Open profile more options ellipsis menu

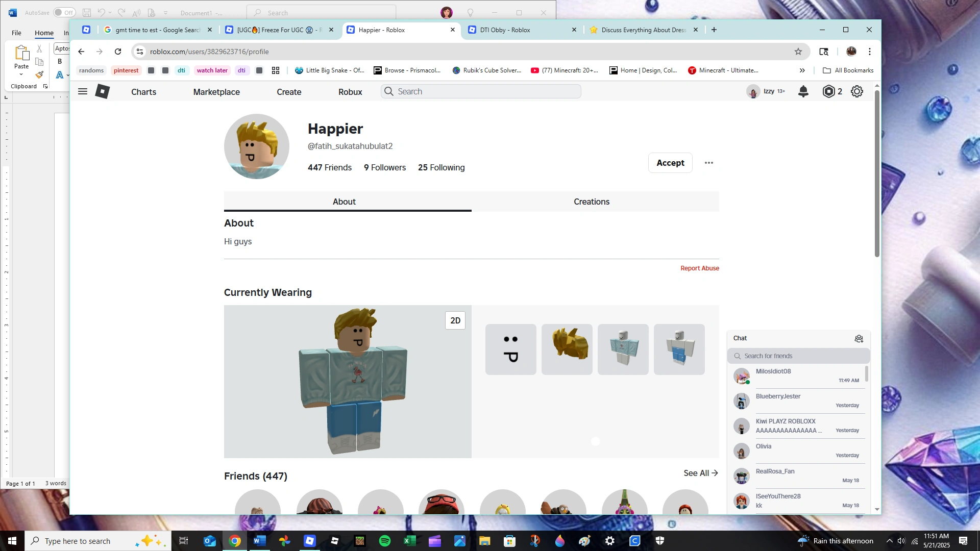click(709, 163)
